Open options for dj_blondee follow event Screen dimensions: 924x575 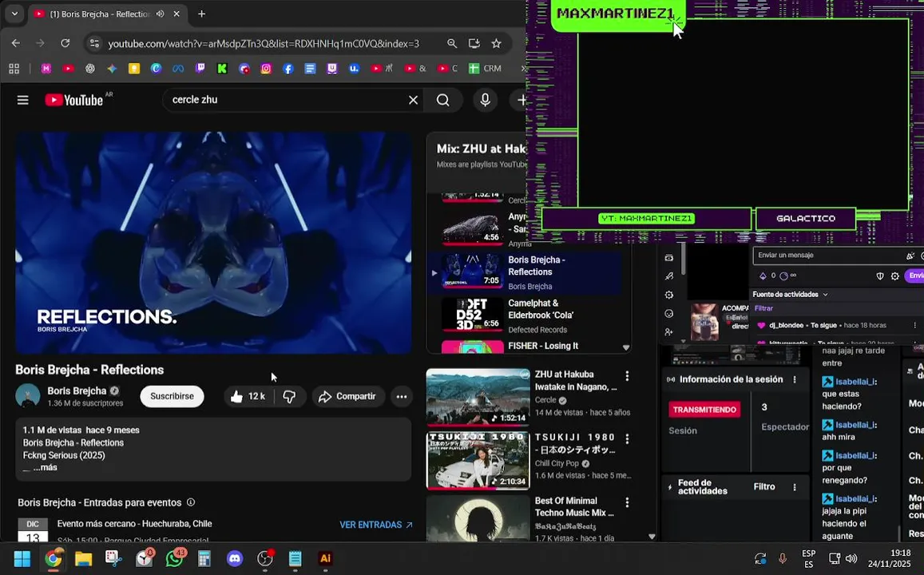pyautogui.click(x=914, y=325)
